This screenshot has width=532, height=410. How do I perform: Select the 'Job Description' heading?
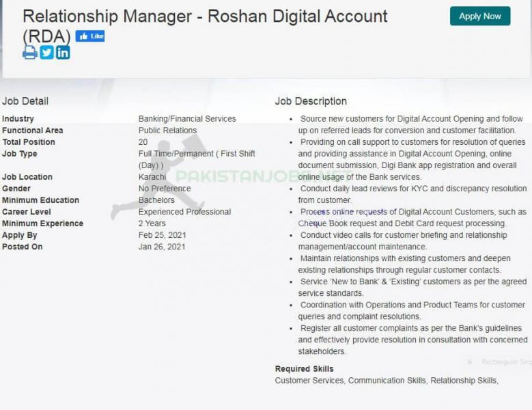311,101
